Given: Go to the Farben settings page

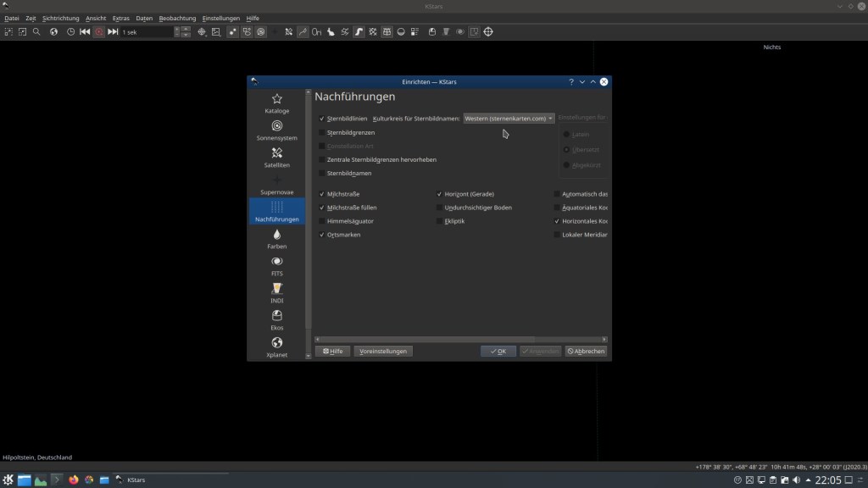Looking at the screenshot, I should pyautogui.click(x=276, y=239).
